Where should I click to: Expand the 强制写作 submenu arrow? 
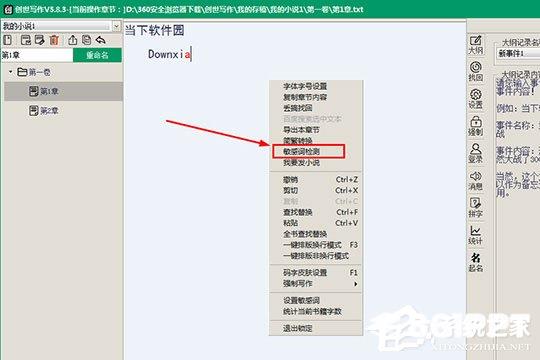coord(355,284)
